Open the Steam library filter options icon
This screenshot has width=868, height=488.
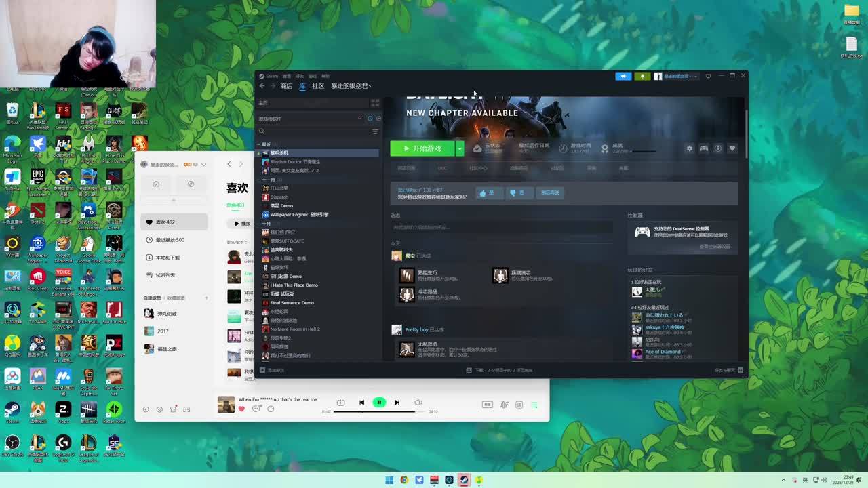click(x=375, y=131)
